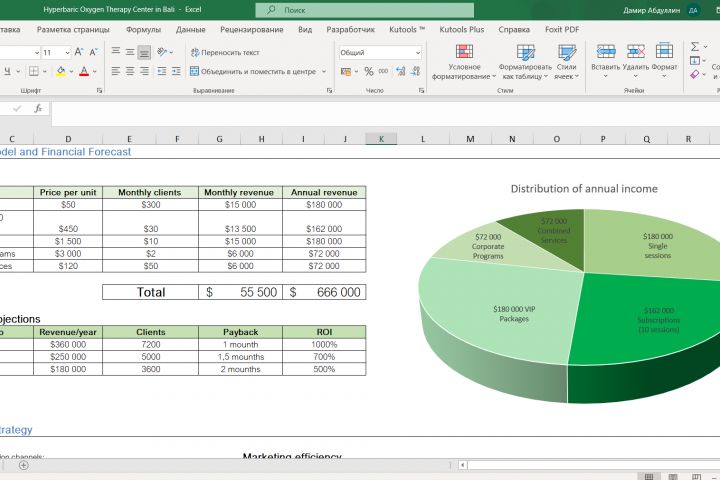Decrease font size with the small A icon
Screen dimensions: 720x480
point(93,52)
